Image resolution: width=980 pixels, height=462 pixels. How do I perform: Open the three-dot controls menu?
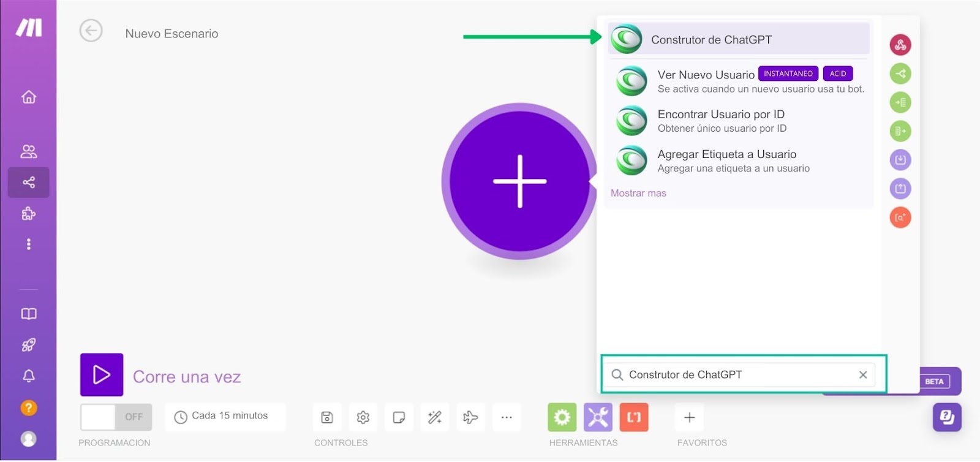[507, 417]
